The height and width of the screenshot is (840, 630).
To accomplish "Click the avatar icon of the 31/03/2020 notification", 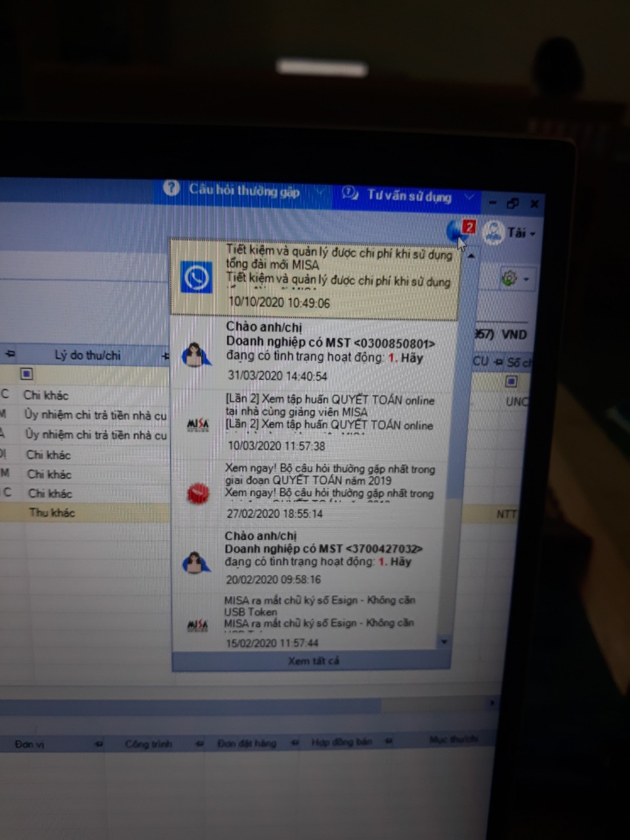I will (x=195, y=355).
